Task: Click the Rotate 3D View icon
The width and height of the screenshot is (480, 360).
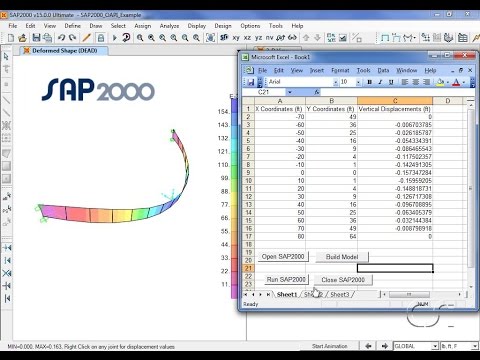Action: (281, 38)
